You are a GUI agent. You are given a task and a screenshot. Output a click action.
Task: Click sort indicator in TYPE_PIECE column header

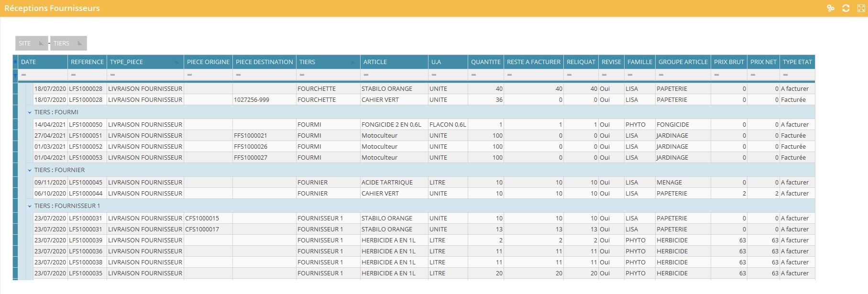tap(177, 62)
